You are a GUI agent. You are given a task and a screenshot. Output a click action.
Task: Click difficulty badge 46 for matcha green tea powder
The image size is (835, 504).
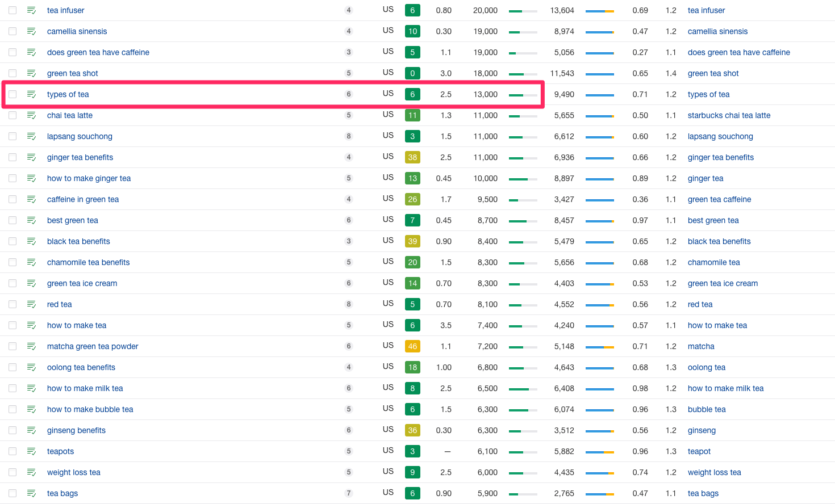412,346
